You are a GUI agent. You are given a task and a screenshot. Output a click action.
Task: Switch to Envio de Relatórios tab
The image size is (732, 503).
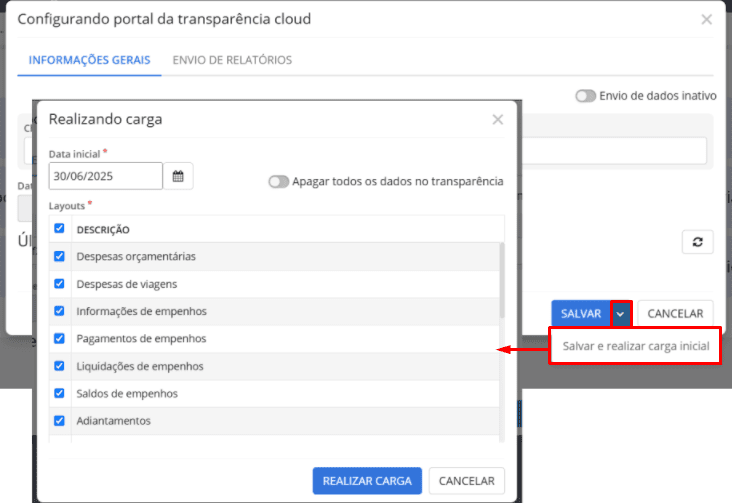[x=232, y=60]
